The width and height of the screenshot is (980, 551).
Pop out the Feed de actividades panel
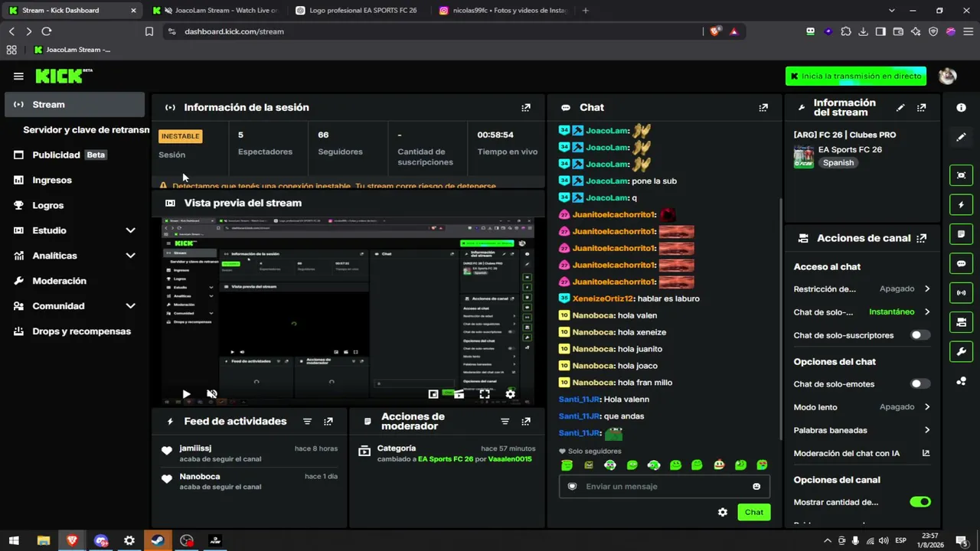[328, 422]
